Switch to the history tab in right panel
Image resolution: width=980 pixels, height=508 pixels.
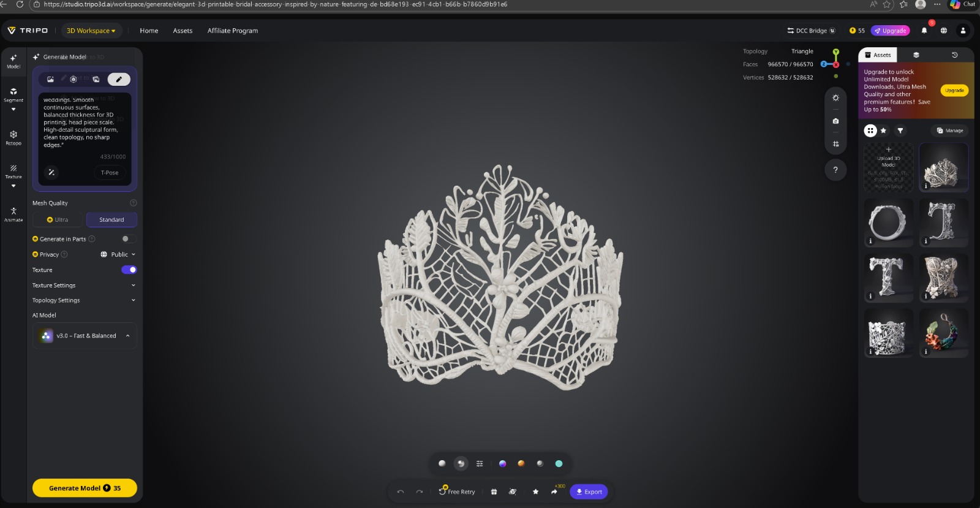click(954, 55)
